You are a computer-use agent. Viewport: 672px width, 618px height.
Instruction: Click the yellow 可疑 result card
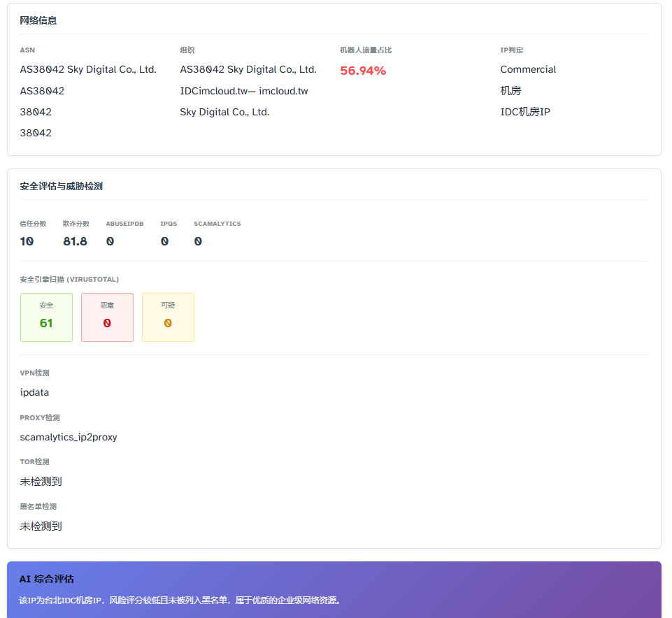(168, 317)
